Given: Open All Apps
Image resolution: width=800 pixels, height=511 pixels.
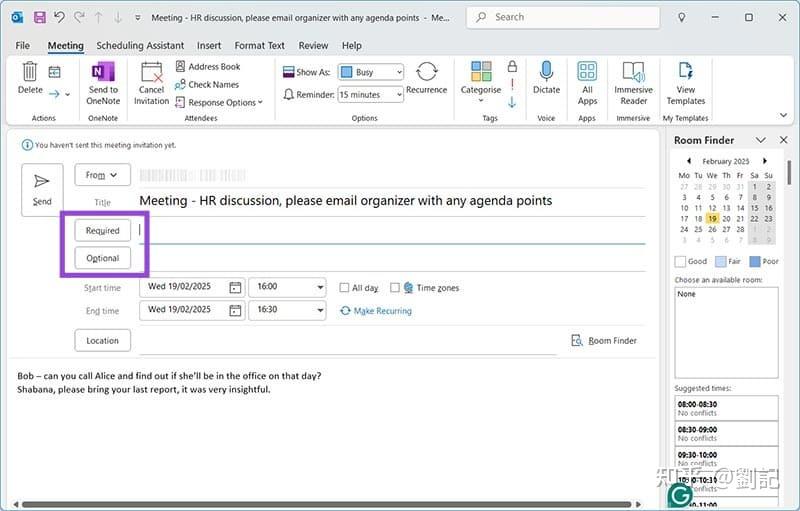Looking at the screenshot, I should point(587,71).
